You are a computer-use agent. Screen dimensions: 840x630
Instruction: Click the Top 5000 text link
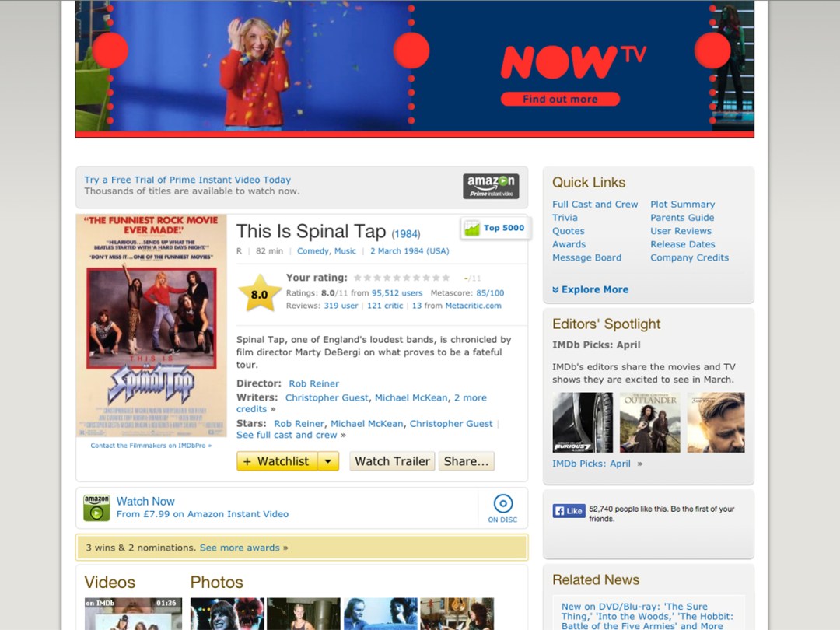click(x=504, y=228)
